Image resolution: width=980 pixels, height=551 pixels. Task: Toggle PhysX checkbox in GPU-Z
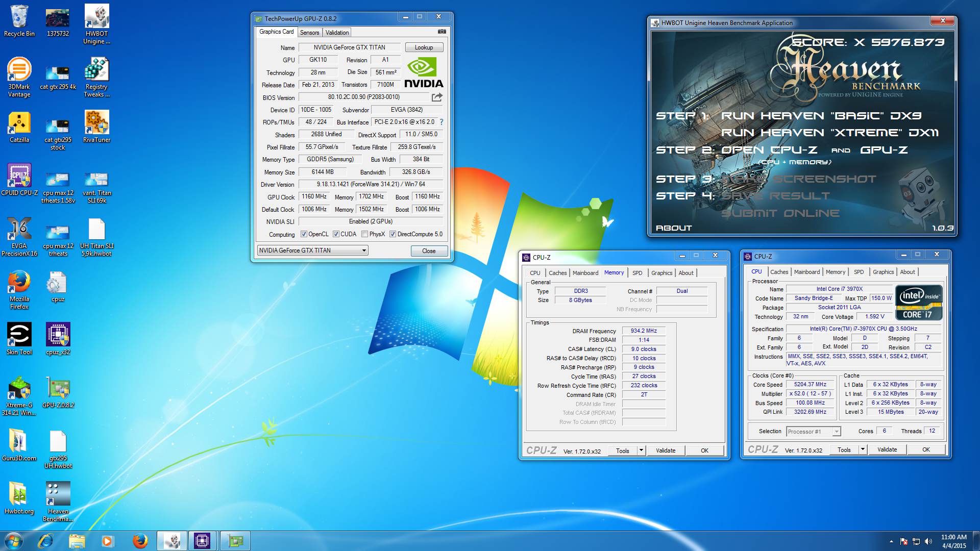pos(364,234)
